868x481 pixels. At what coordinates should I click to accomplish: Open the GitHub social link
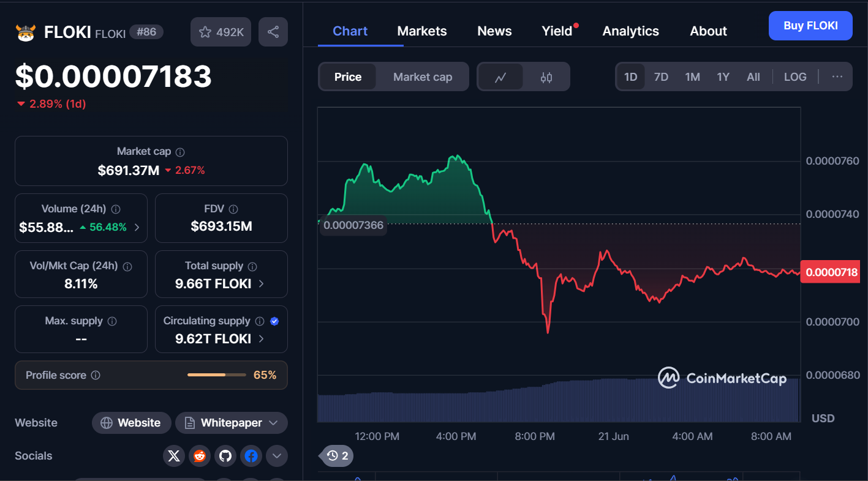click(225, 456)
